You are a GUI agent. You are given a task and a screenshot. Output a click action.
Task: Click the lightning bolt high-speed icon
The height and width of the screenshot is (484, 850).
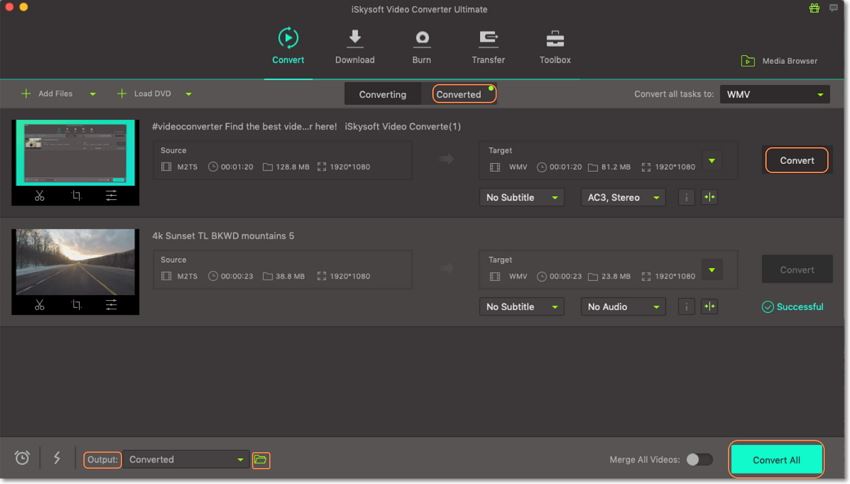57,458
